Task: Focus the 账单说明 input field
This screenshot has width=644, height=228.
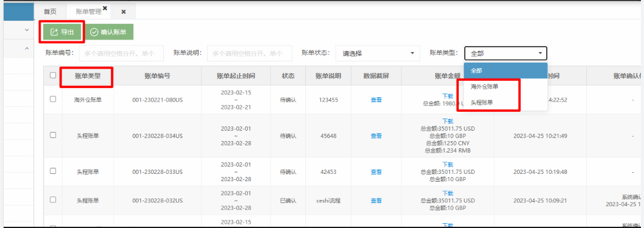Action: [249, 53]
